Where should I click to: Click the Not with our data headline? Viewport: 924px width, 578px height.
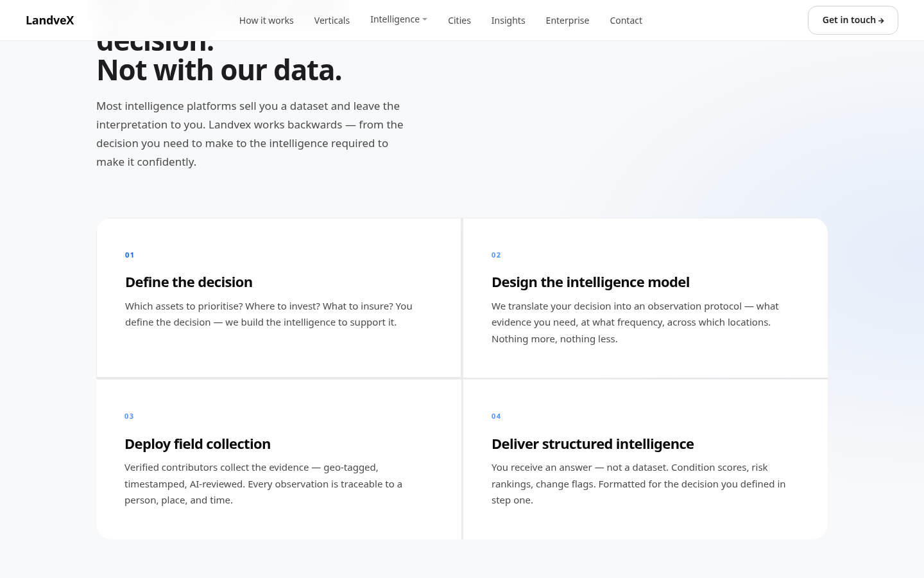coord(219,70)
